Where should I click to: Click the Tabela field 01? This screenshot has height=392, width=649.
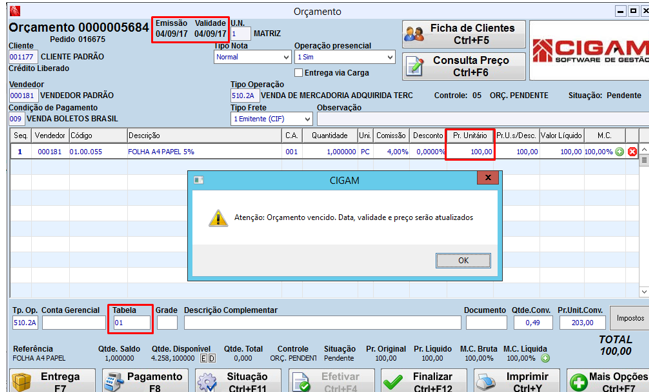point(131,322)
